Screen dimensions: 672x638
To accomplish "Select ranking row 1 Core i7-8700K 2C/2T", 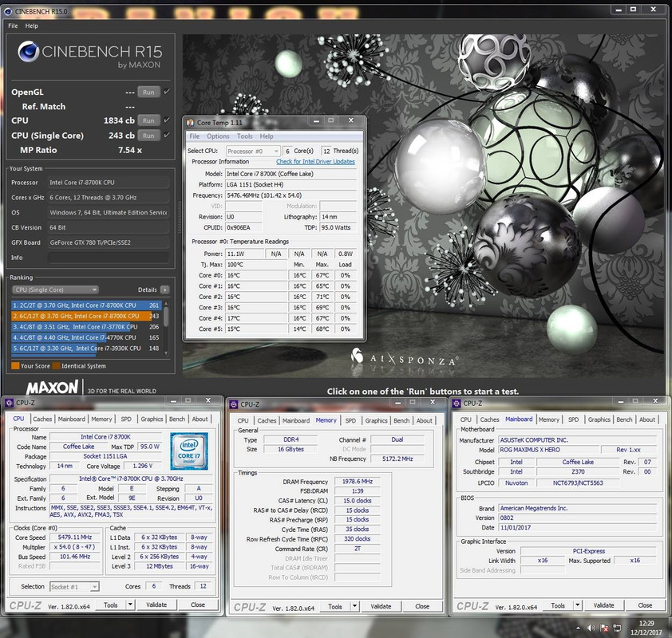I will click(x=85, y=305).
